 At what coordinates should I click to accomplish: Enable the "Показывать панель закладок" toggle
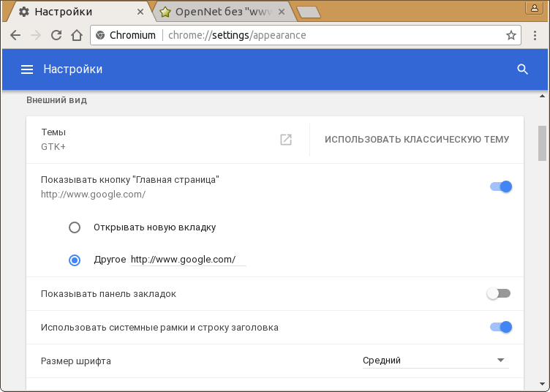pos(498,294)
